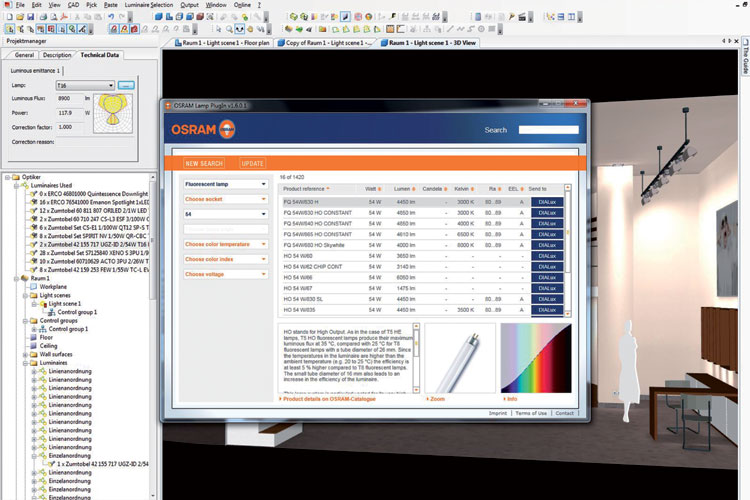Click the UPDATE button

[253, 164]
